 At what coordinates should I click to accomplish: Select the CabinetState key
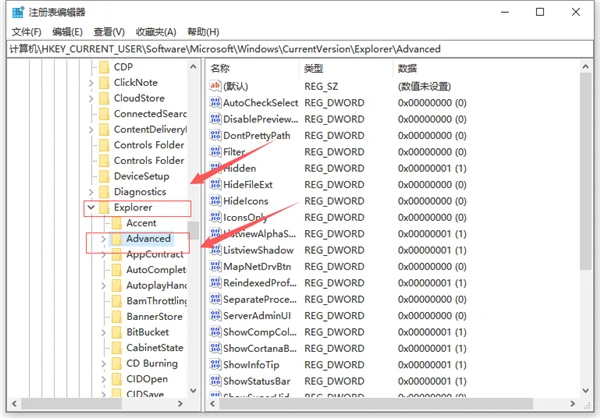pyautogui.click(x=154, y=347)
